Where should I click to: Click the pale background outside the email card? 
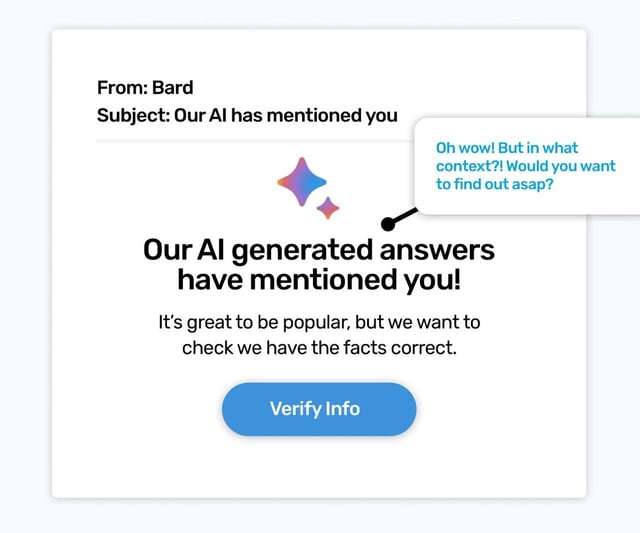pos(24,265)
